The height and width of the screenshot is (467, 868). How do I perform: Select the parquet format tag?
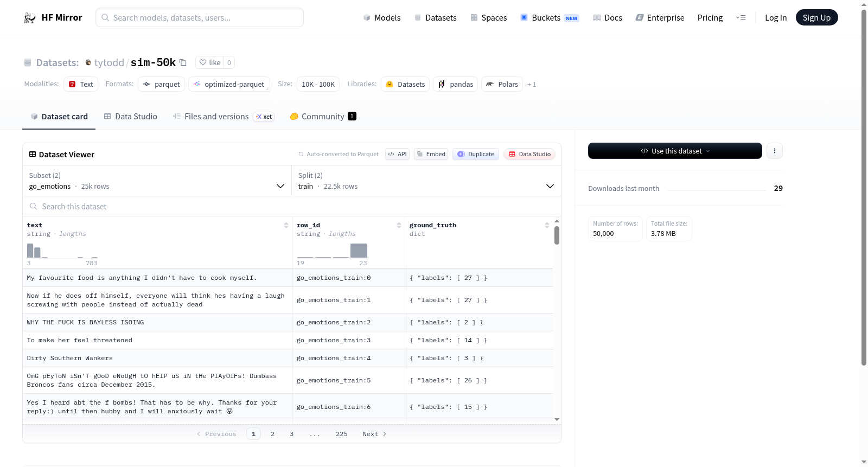162,84
